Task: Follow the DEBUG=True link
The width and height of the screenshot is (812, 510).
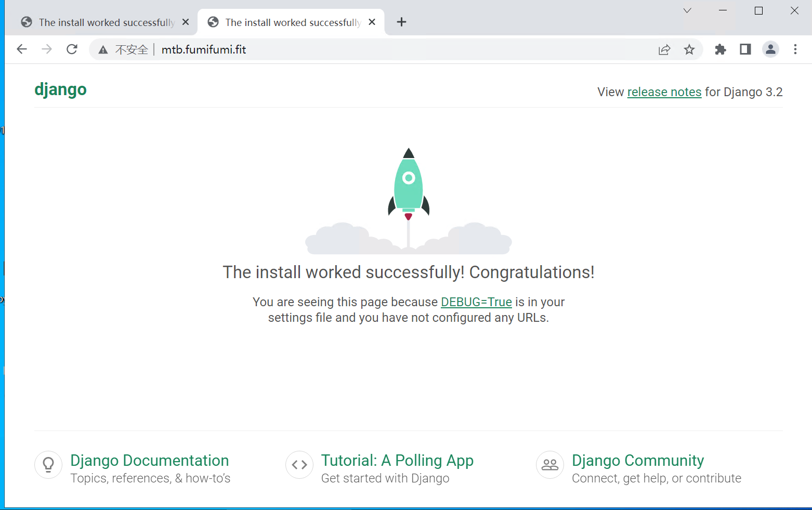Action: (476, 302)
